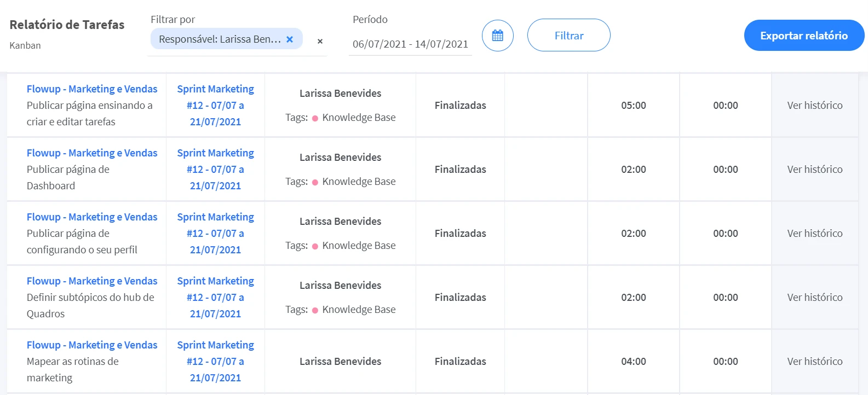Click the Relatório de Tarefas heading
Screen dimensions: 868x395
tap(67, 25)
